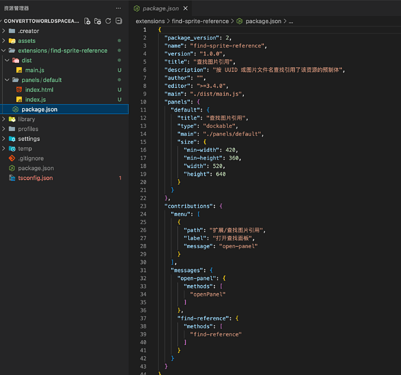Click the settings folder icon
This screenshot has height=375, width=401.
[x=12, y=139]
